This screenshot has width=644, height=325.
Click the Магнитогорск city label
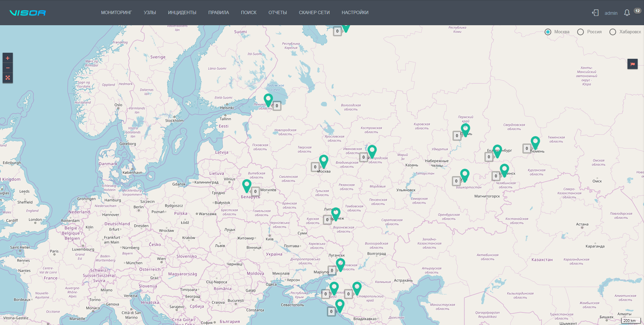[x=487, y=196]
